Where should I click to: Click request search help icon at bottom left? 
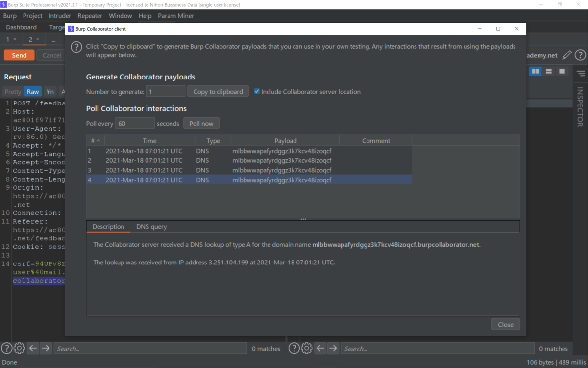6,348
